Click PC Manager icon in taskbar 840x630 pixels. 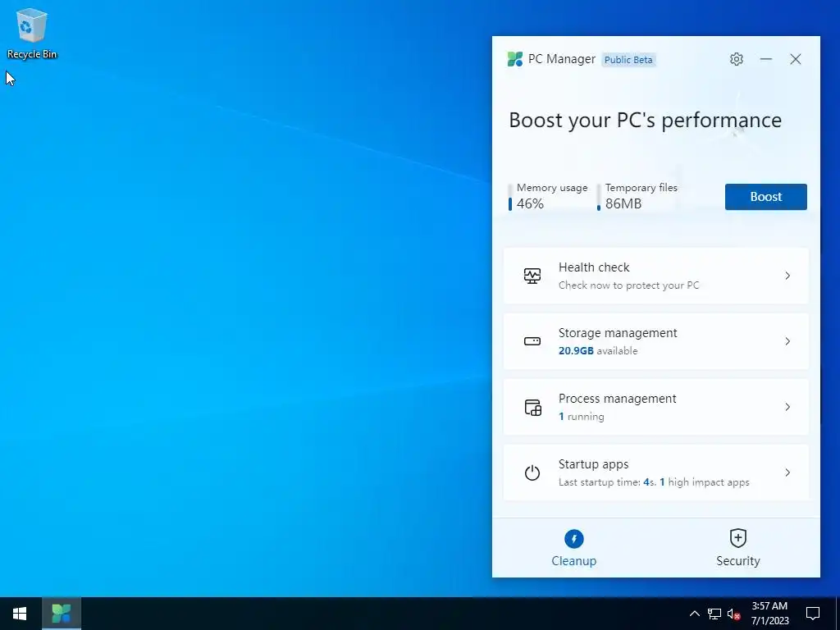click(62, 614)
